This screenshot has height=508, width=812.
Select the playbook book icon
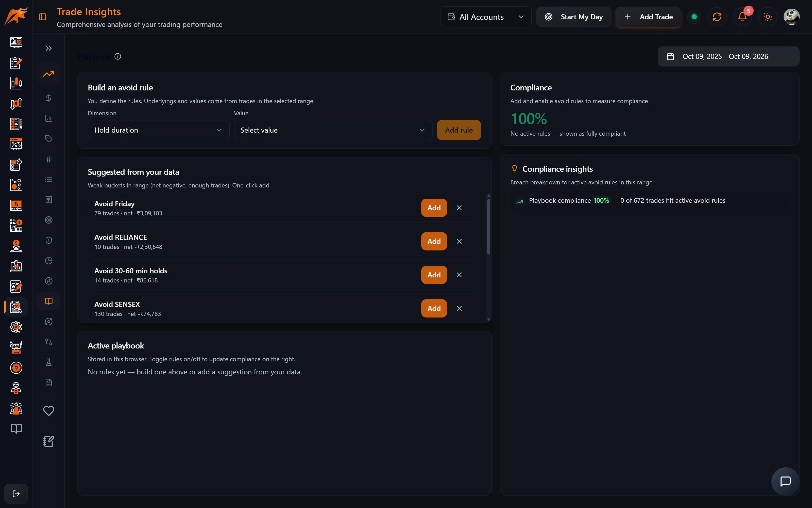[x=49, y=301]
